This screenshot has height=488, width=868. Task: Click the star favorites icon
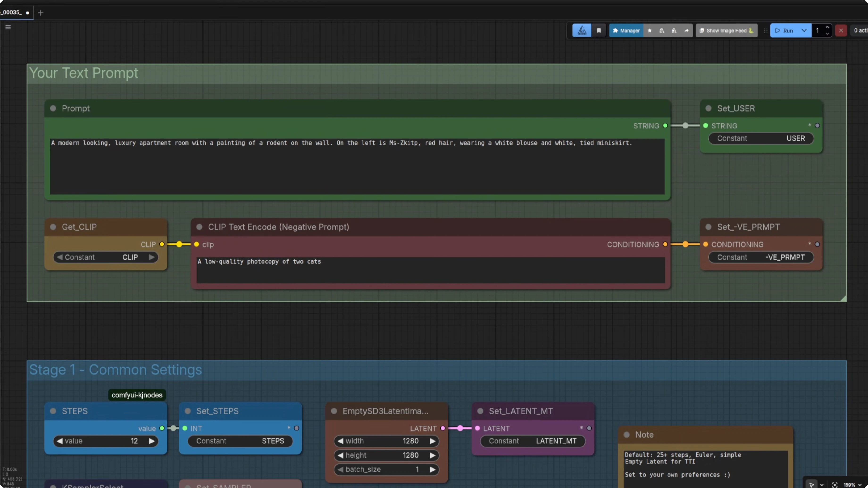[650, 30]
